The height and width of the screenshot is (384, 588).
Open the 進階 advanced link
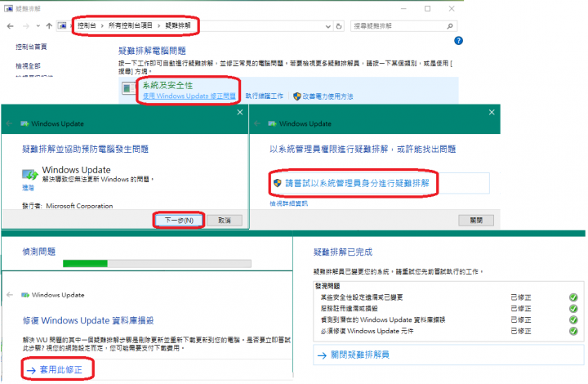point(28,187)
